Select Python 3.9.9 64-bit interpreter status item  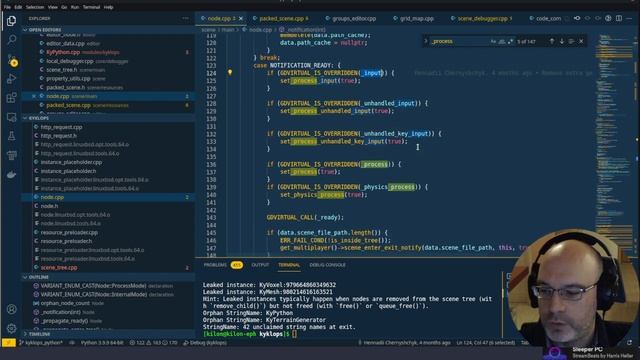[x=102, y=342]
